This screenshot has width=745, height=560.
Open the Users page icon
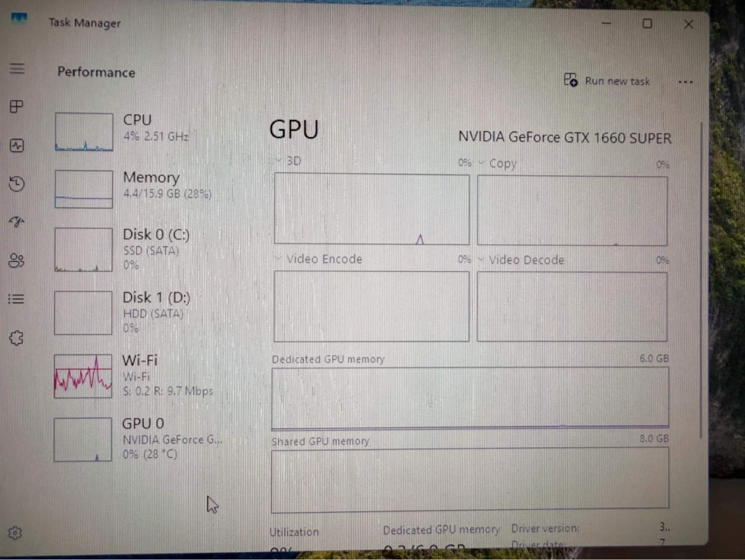coord(17,260)
